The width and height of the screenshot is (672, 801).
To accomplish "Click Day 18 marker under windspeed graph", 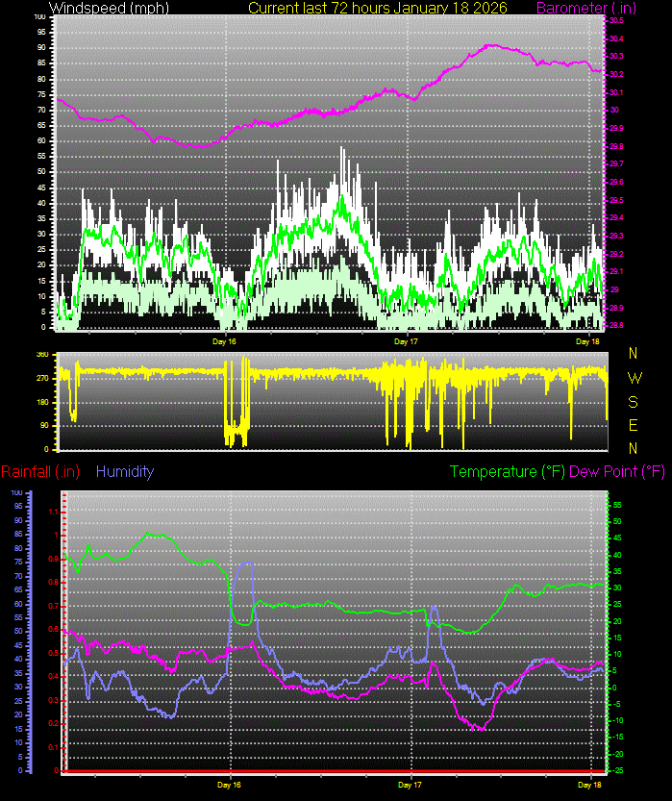I will (x=588, y=340).
